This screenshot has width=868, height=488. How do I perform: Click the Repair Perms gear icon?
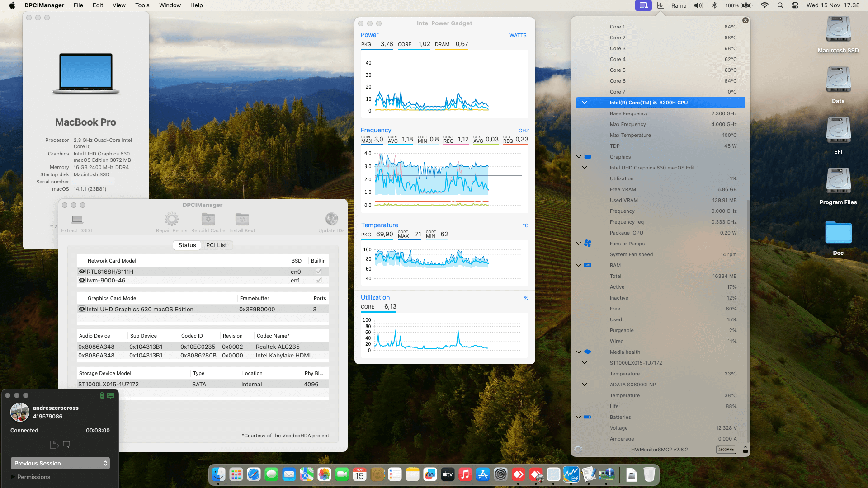[171, 219]
